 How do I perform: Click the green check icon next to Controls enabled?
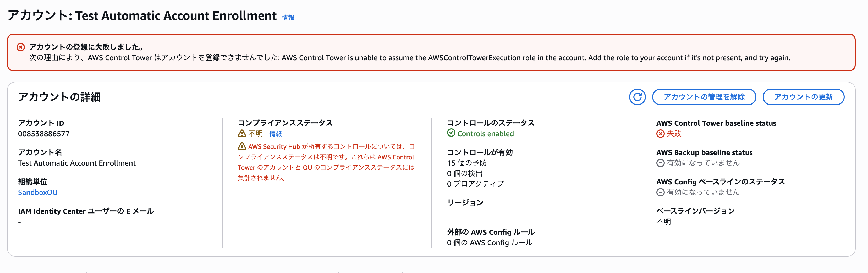pyautogui.click(x=452, y=133)
